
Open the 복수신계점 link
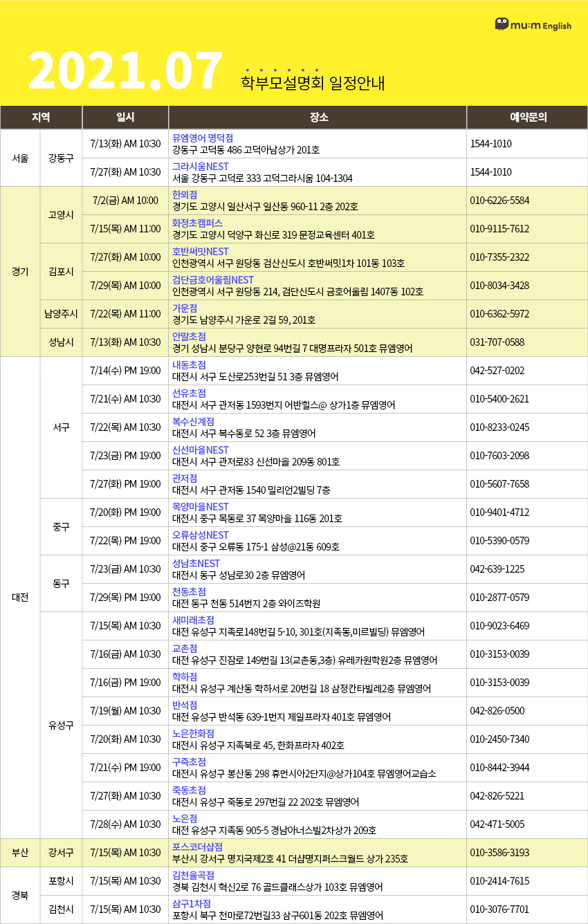[193, 421]
